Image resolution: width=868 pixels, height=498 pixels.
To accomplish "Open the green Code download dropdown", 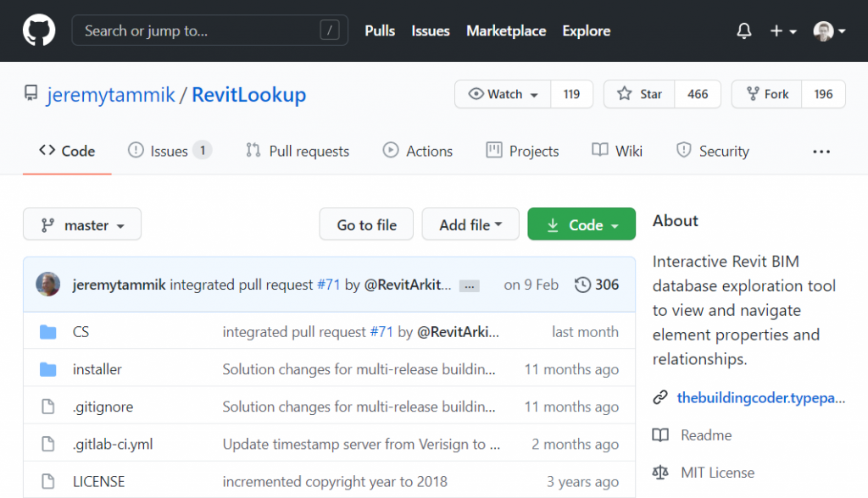I will point(581,224).
